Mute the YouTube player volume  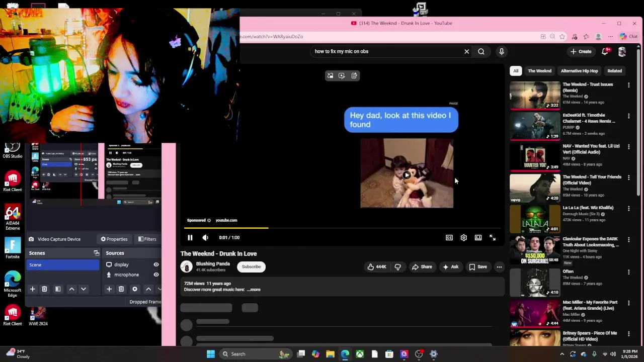pyautogui.click(x=205, y=237)
